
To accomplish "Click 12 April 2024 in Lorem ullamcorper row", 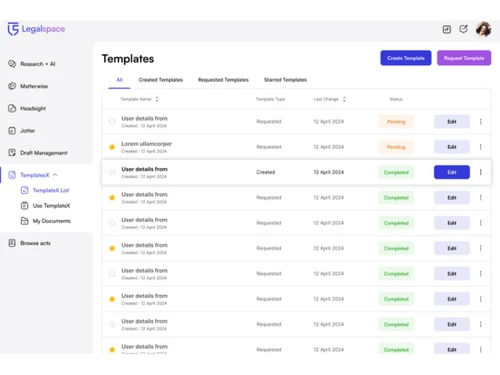I will [x=329, y=147].
